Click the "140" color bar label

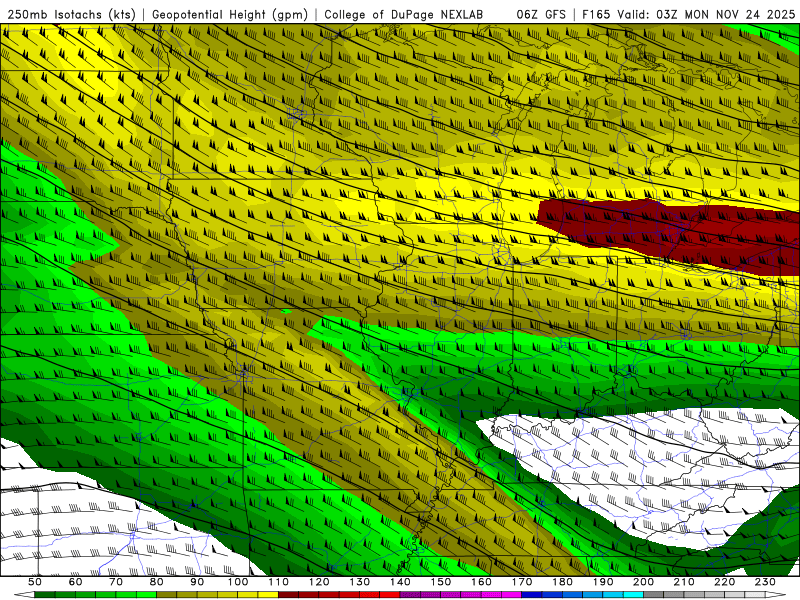tap(400, 582)
